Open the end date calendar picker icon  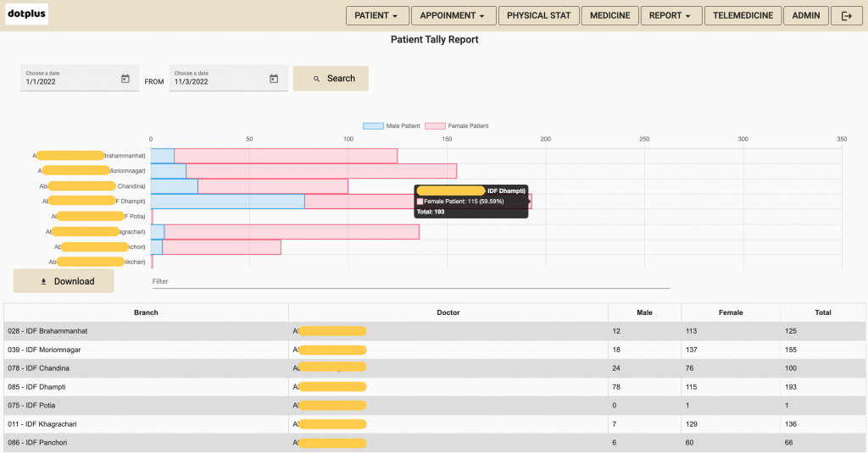[274, 79]
